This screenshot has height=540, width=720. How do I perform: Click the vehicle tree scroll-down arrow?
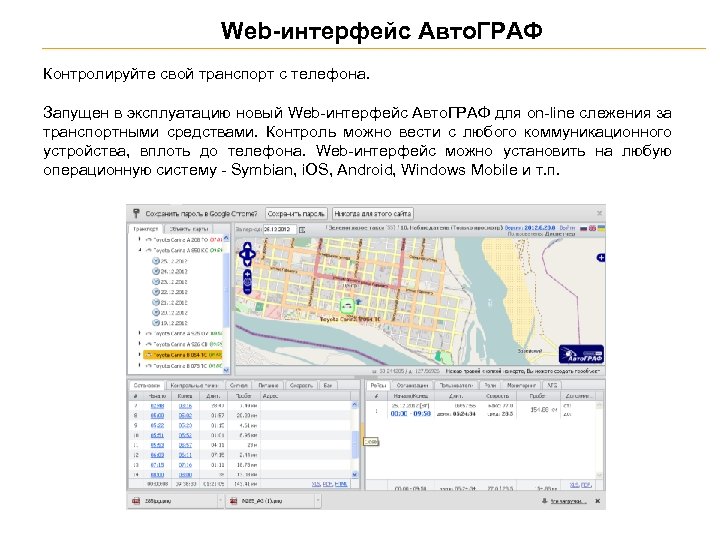[x=226, y=370]
